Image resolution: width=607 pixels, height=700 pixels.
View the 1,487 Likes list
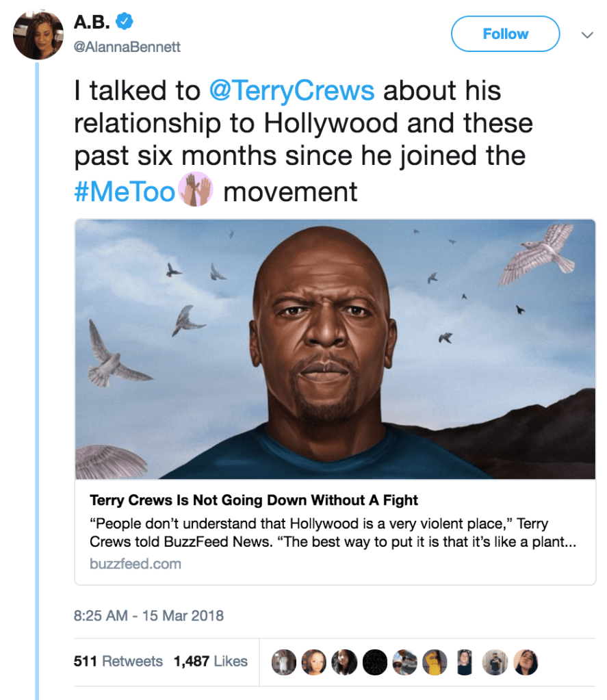click(210, 662)
